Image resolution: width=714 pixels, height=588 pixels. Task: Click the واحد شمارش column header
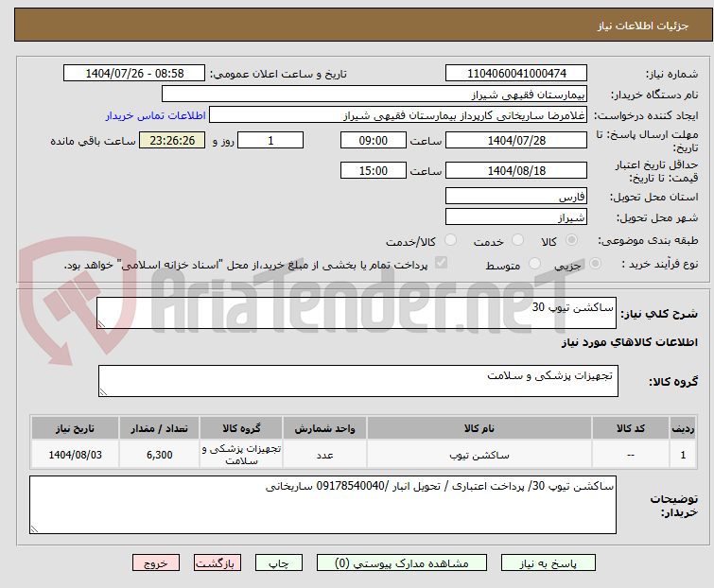point(324,428)
